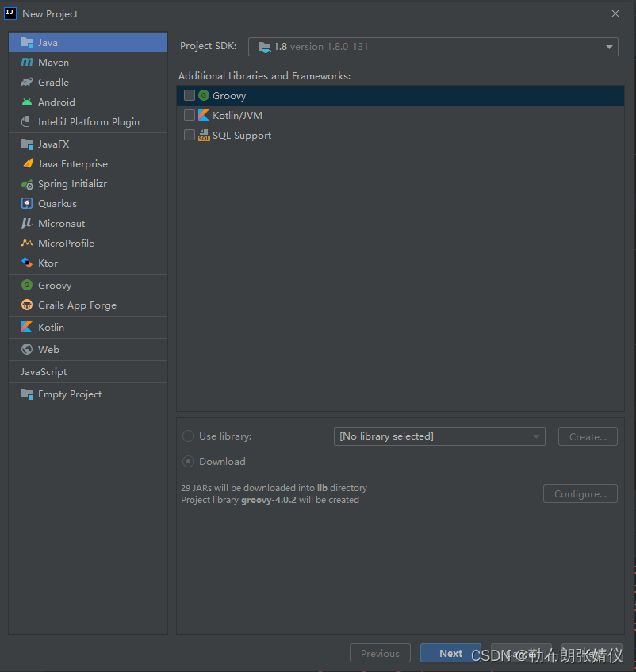This screenshot has height=672, width=636.
Task: Choose the Download radio option
Action: [x=188, y=461]
